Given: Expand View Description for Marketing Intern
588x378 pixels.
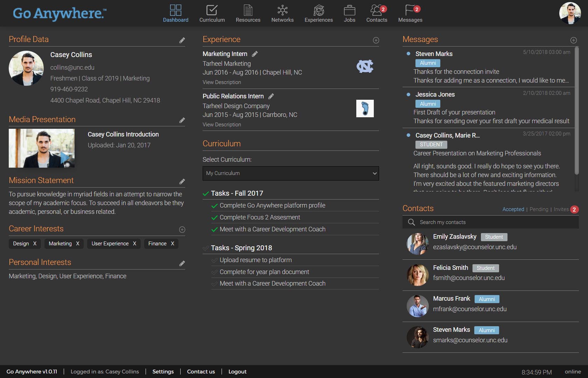Looking at the screenshot, I should [x=222, y=82].
